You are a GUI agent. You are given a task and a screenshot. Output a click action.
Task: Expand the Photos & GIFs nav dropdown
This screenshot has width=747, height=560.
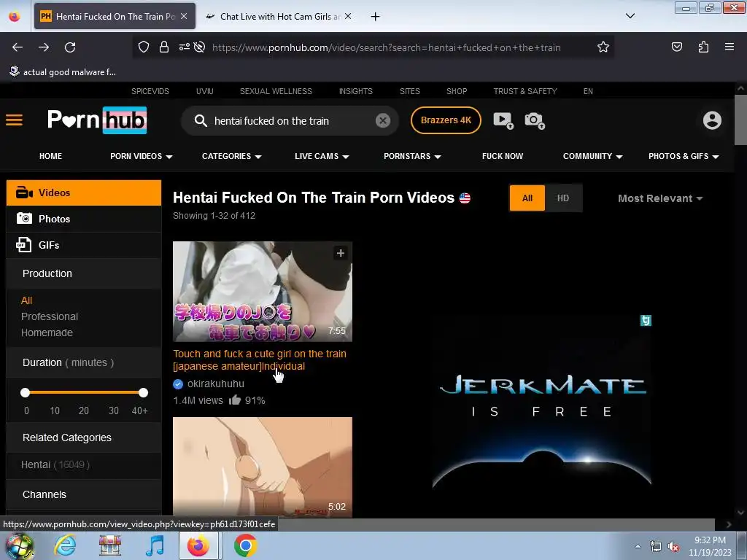pyautogui.click(x=684, y=156)
